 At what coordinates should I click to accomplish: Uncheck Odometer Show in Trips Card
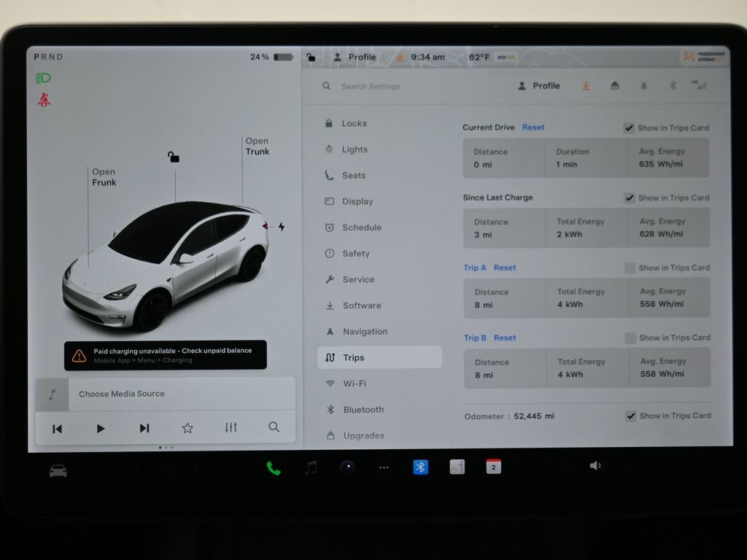[630, 416]
